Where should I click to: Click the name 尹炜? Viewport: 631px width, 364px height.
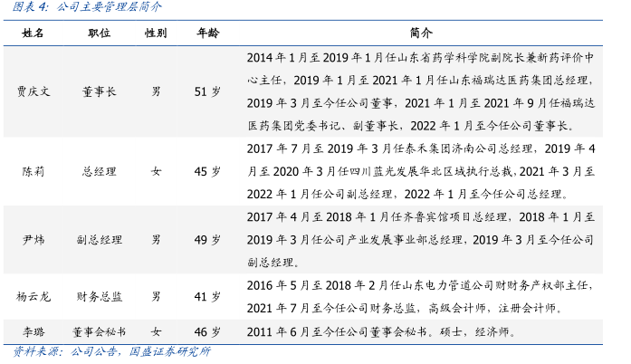pyautogui.click(x=33, y=240)
